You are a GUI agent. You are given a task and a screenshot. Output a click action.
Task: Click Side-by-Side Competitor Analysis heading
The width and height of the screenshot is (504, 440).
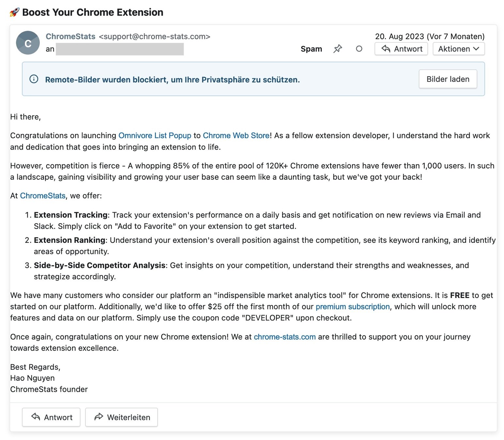point(99,265)
